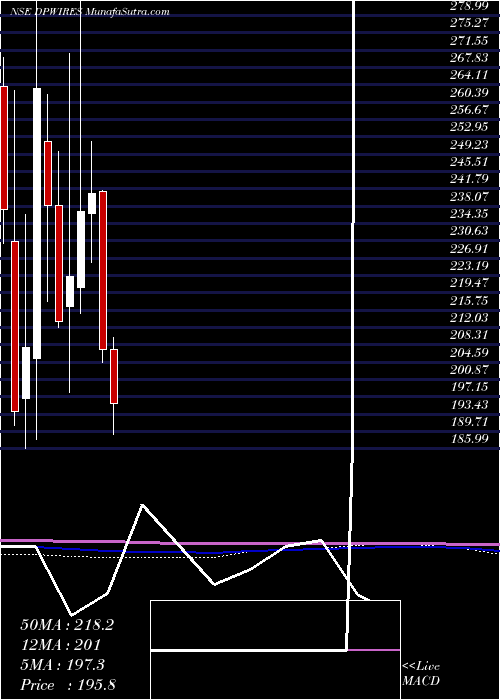Click the 212.03 price axis label
Image resolution: width=500 pixels, height=700 pixels.
[468, 317]
